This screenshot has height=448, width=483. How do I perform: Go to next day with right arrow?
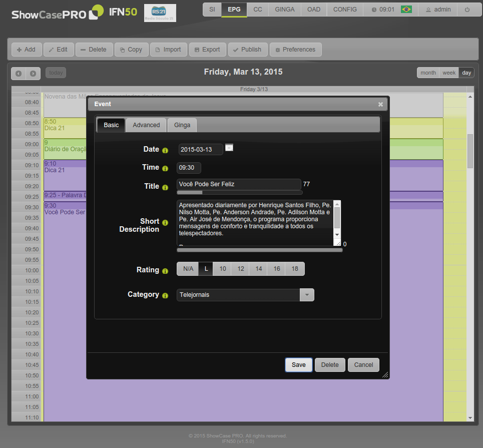pyautogui.click(x=33, y=74)
